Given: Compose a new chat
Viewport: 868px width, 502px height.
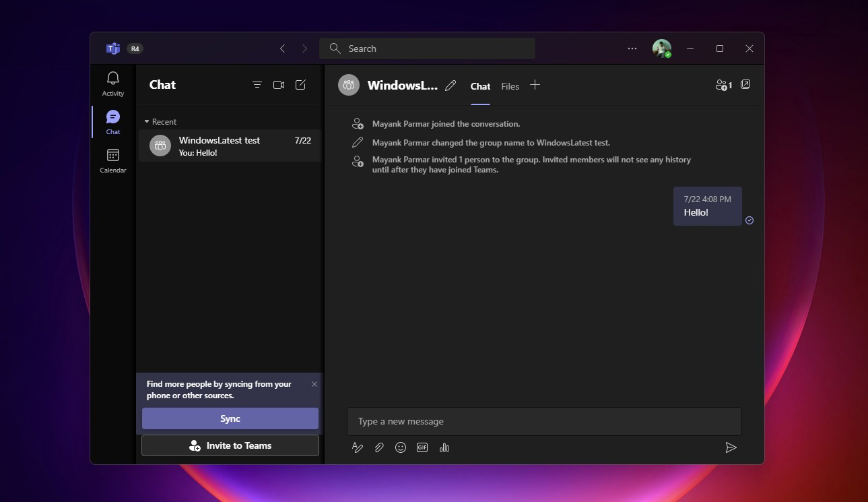Looking at the screenshot, I should pos(301,85).
